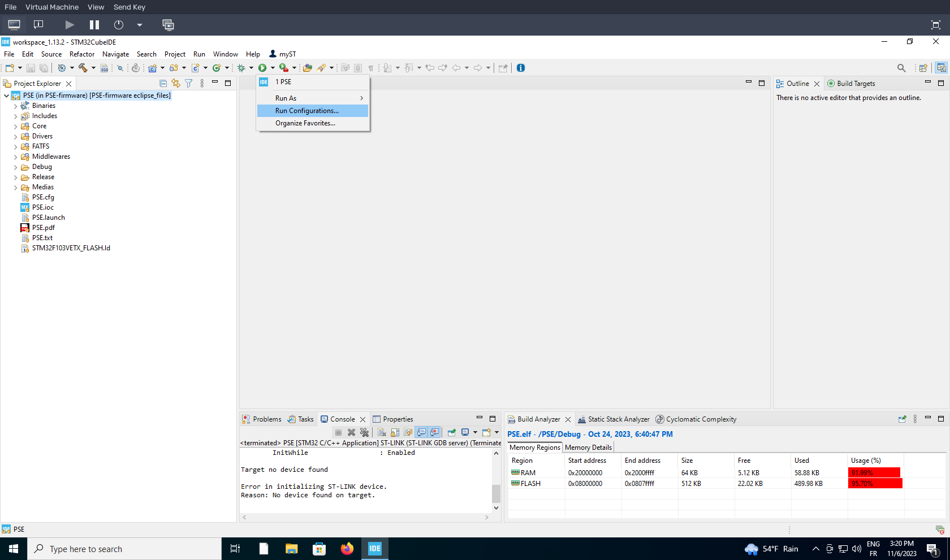Open the Run As submenu arrow
The width and height of the screenshot is (950, 560).
361,98
